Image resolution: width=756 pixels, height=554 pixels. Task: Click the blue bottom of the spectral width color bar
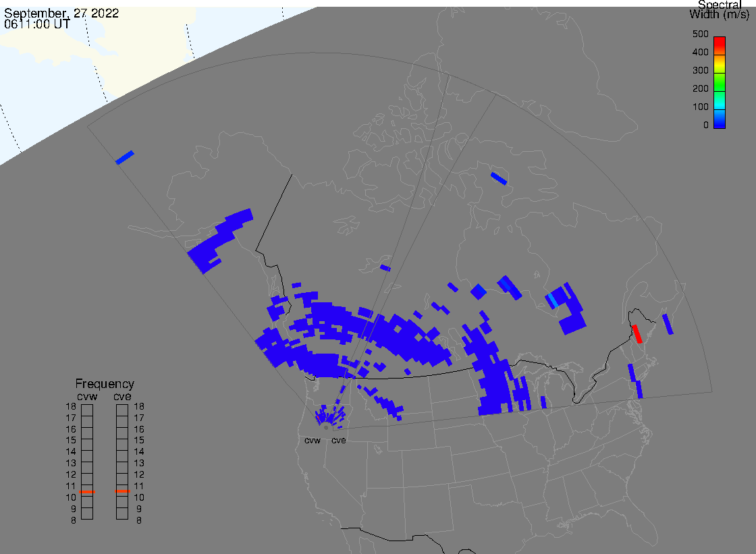click(720, 122)
